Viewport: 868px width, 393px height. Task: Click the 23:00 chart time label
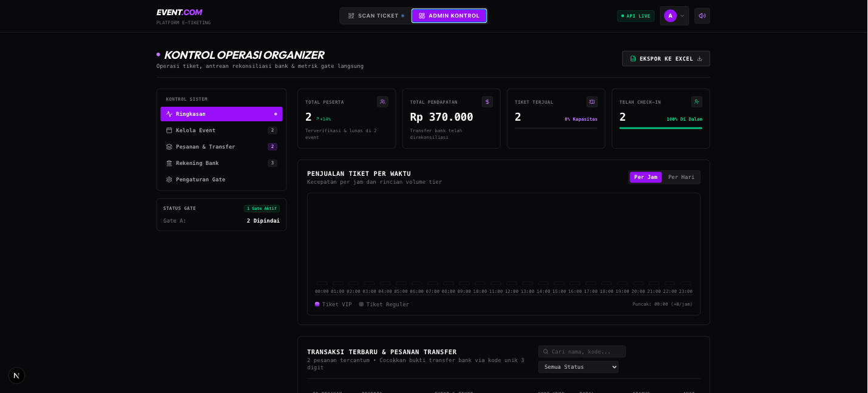(685, 292)
